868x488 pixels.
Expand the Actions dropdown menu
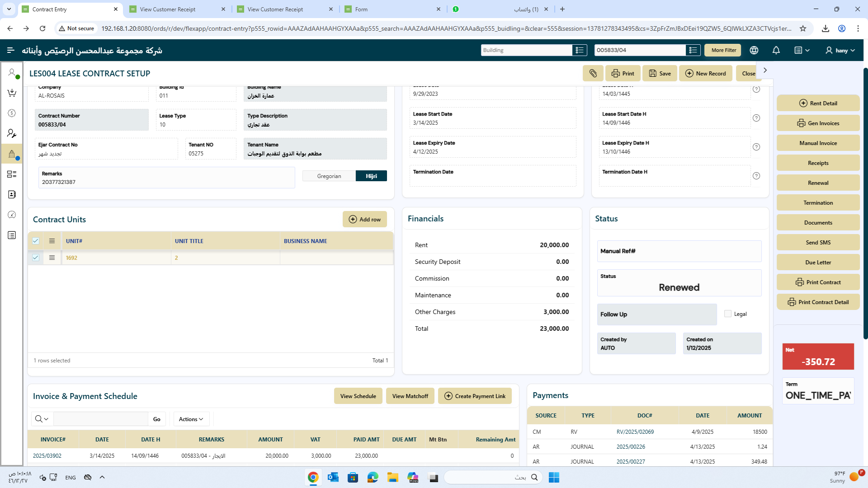(x=191, y=419)
